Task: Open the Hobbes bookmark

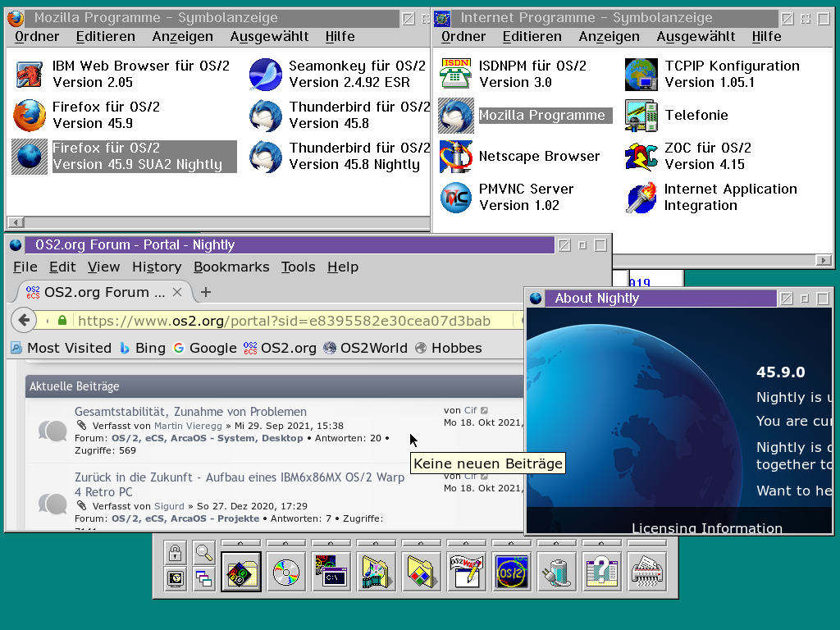Action: click(x=449, y=348)
